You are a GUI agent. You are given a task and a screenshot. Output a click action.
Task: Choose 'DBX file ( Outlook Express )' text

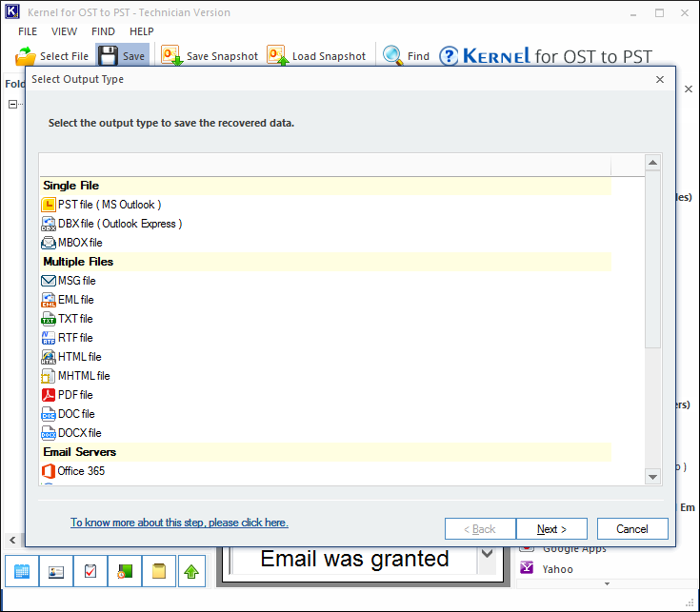tap(120, 224)
